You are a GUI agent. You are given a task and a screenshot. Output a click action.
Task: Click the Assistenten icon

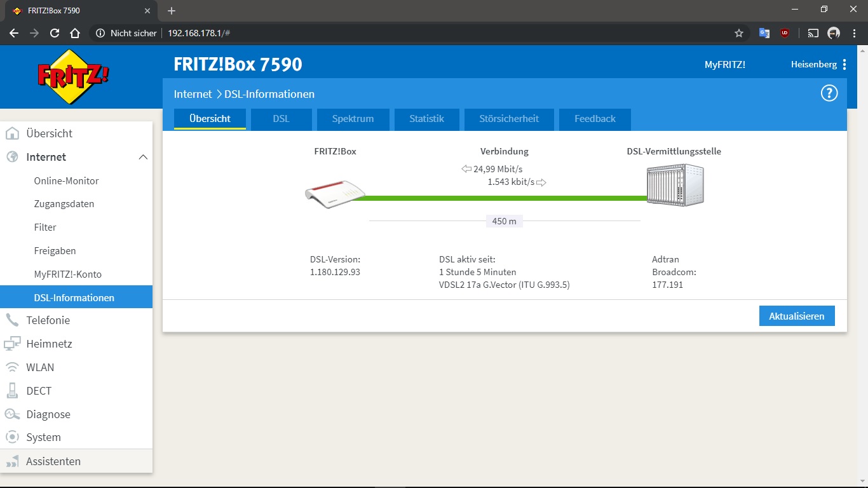point(11,461)
